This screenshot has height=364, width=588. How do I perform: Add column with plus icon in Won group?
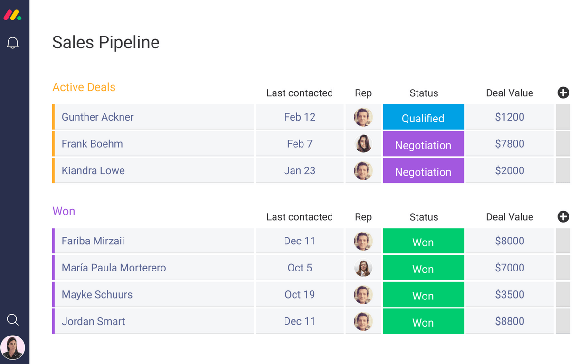563,217
